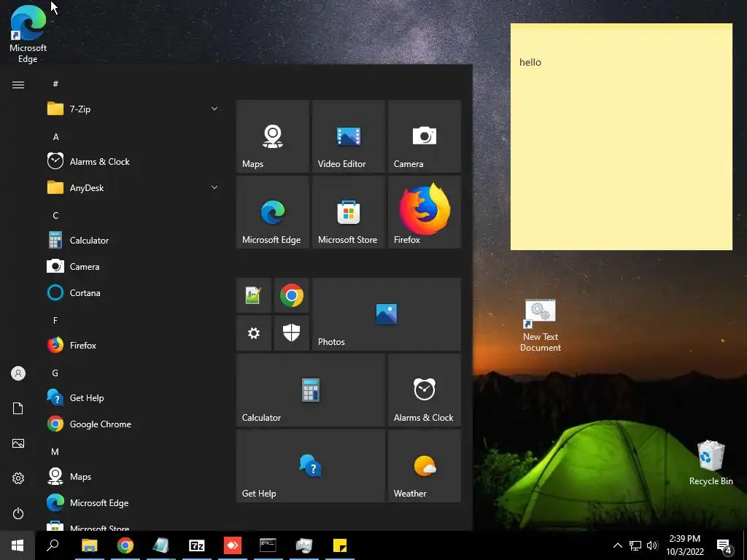Image resolution: width=747 pixels, height=560 pixels.
Task: Open 7-Zip from the taskbar
Action: (197, 545)
